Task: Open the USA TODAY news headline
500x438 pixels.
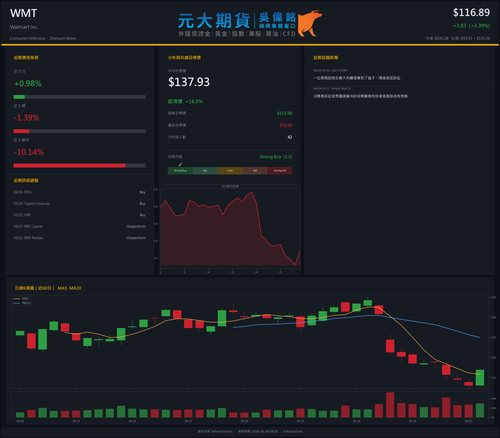Action: [x=357, y=78]
